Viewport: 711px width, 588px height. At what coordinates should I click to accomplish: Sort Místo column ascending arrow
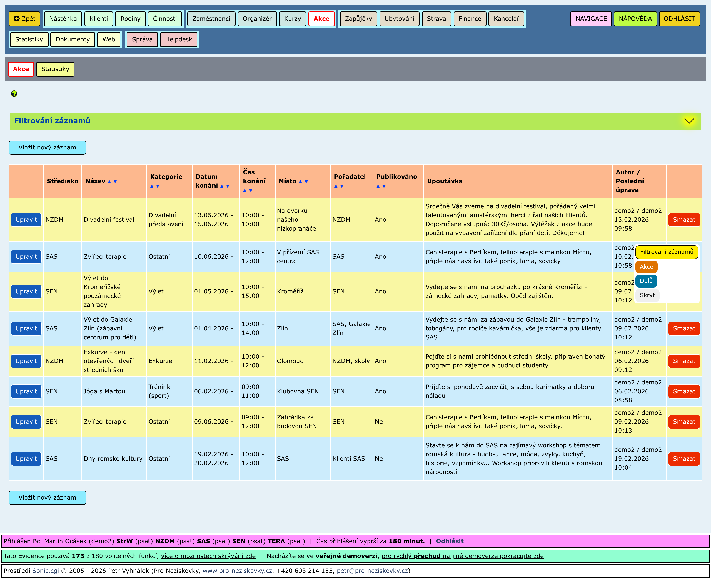[x=300, y=182]
